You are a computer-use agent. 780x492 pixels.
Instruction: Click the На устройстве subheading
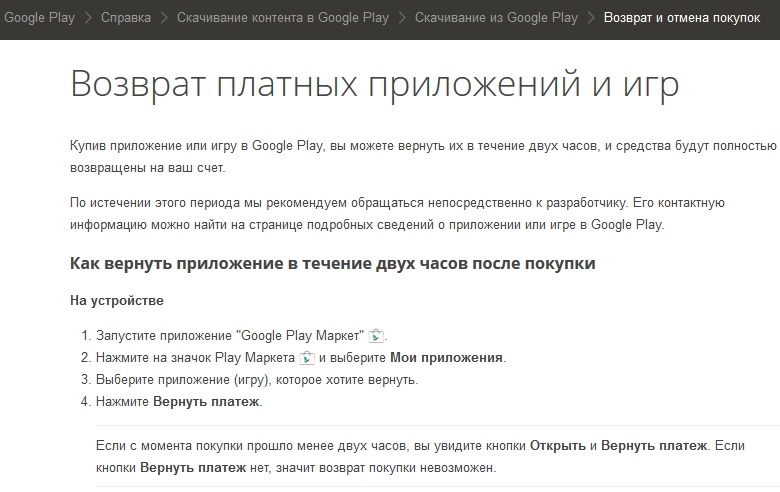pyautogui.click(x=117, y=300)
